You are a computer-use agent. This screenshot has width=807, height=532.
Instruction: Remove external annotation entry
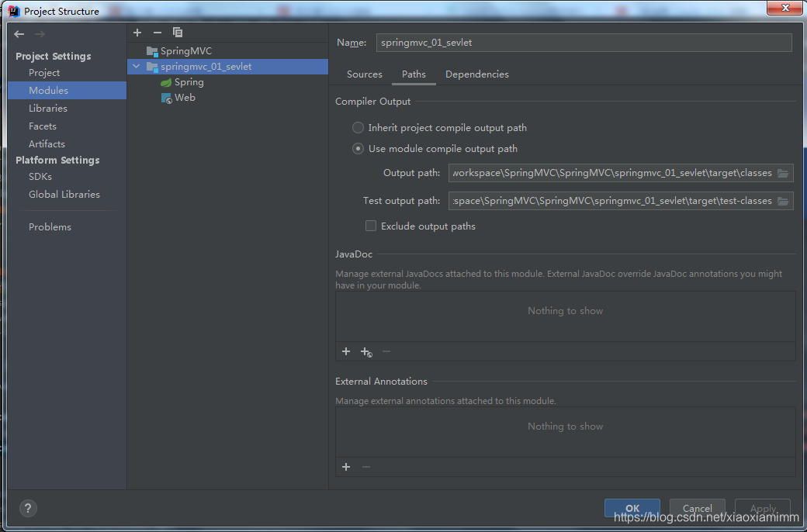(366, 467)
